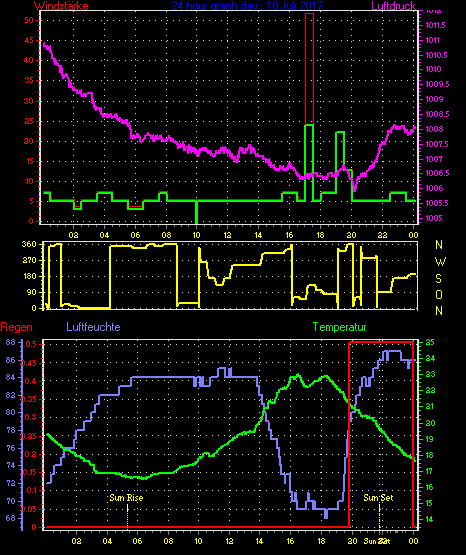The height and width of the screenshot is (555, 466).
Task: Click the green 24 temperature axis value
Action: [430, 359]
